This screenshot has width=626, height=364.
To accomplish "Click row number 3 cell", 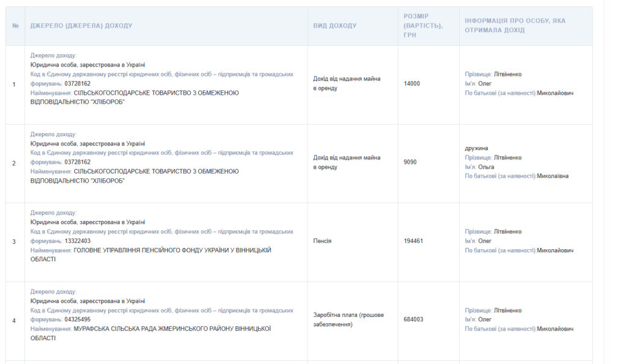I will (15, 241).
